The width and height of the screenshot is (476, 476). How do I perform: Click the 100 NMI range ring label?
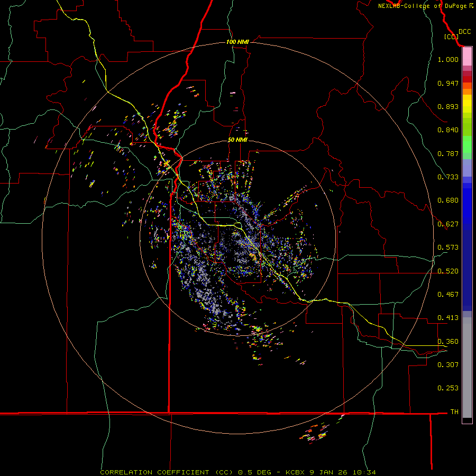coord(237,42)
